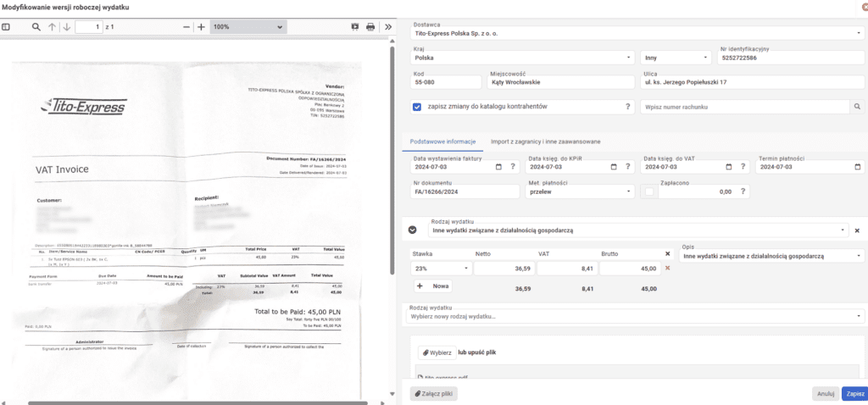Select the 'Podstawowe informacje' tab

point(442,141)
